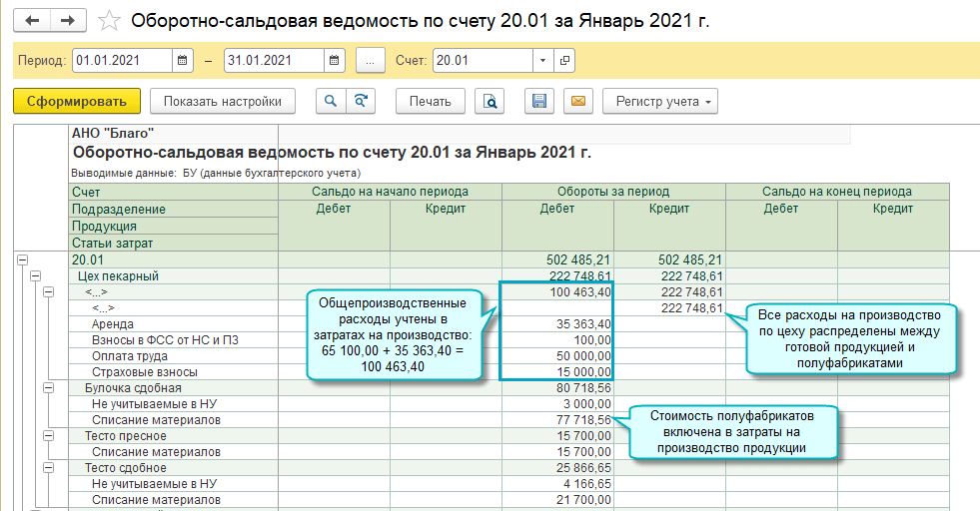Collapse the Тесто пресное group

pos(49,436)
